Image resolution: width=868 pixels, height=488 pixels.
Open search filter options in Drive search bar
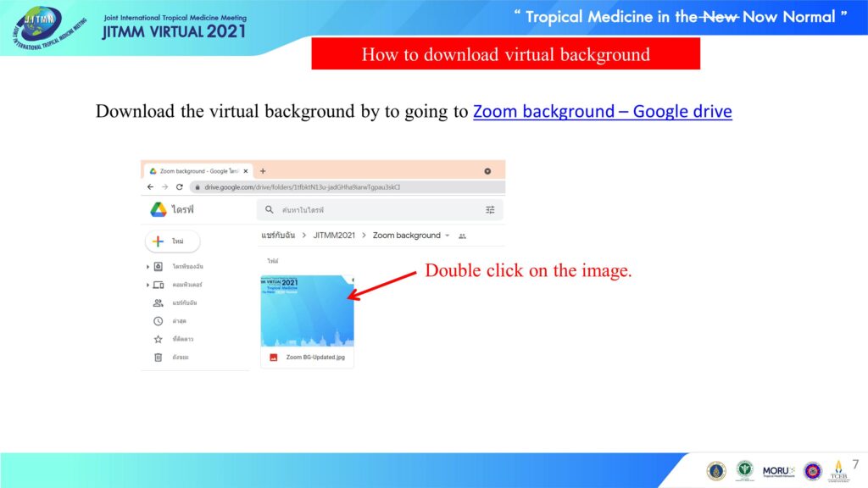[x=490, y=209]
